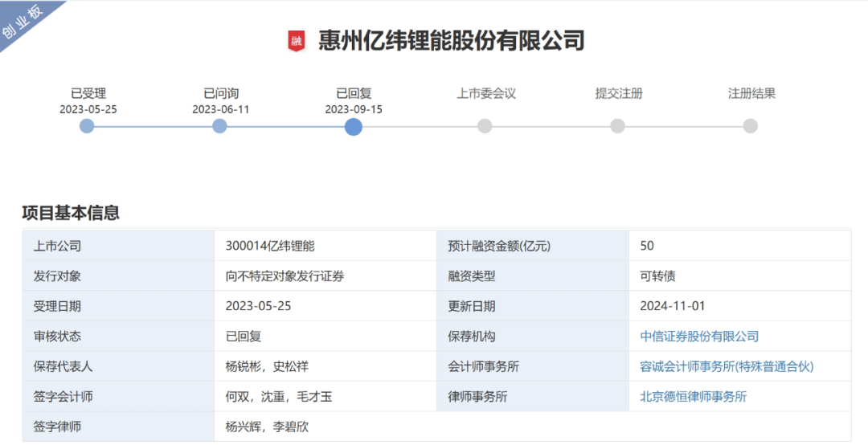Open the 北京德恒律师事务所 link
This screenshot has height=445, width=868.
(x=693, y=397)
